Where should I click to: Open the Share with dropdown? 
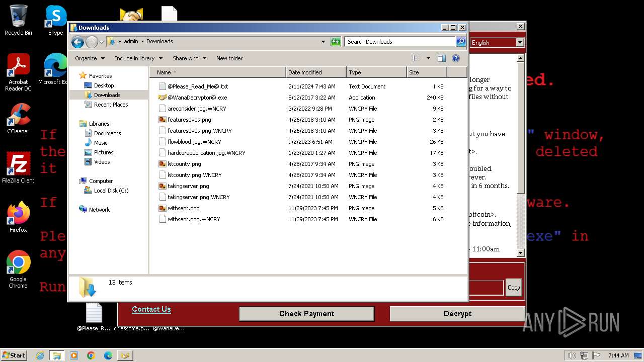(x=189, y=58)
